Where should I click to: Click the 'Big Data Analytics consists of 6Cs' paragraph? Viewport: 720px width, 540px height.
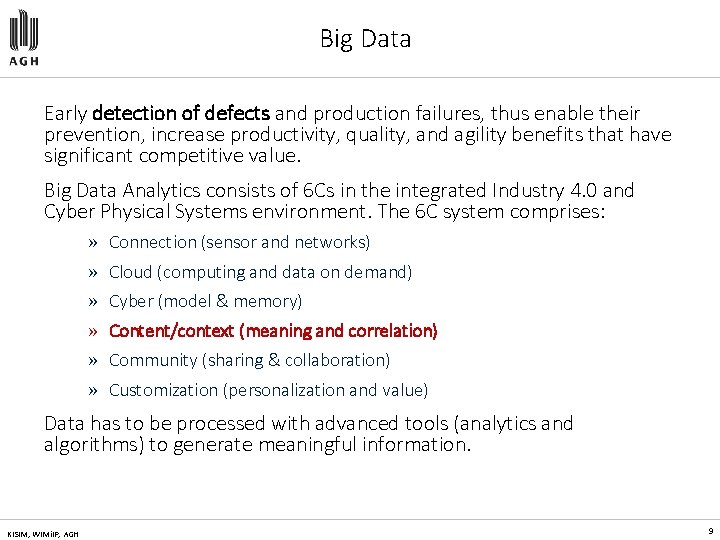click(339, 200)
